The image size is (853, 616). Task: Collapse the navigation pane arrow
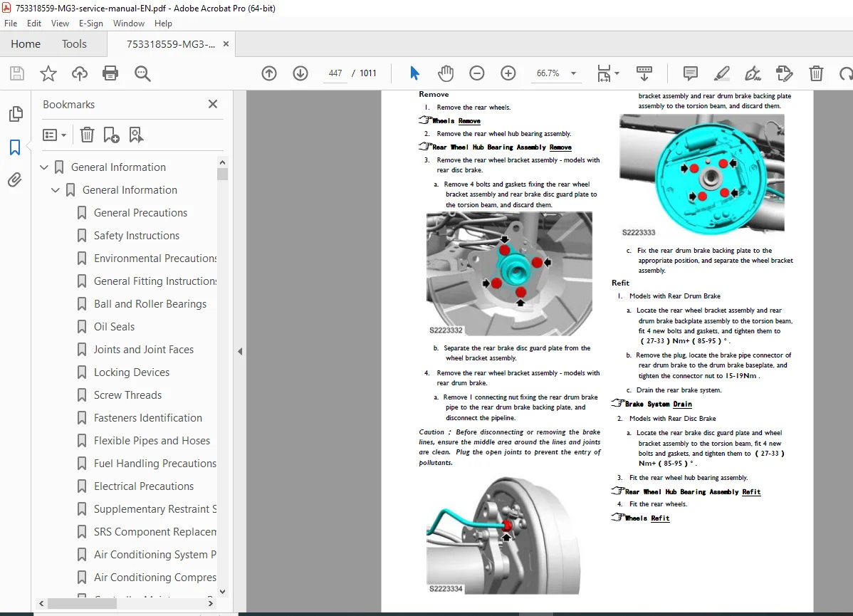240,352
